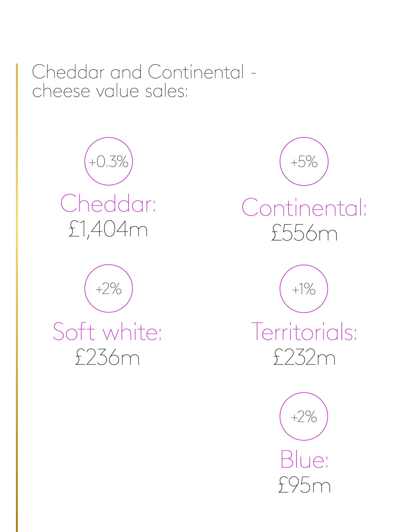This screenshot has width=411, height=532.
Task: Click the Cheddar: heading
Action: (108, 203)
